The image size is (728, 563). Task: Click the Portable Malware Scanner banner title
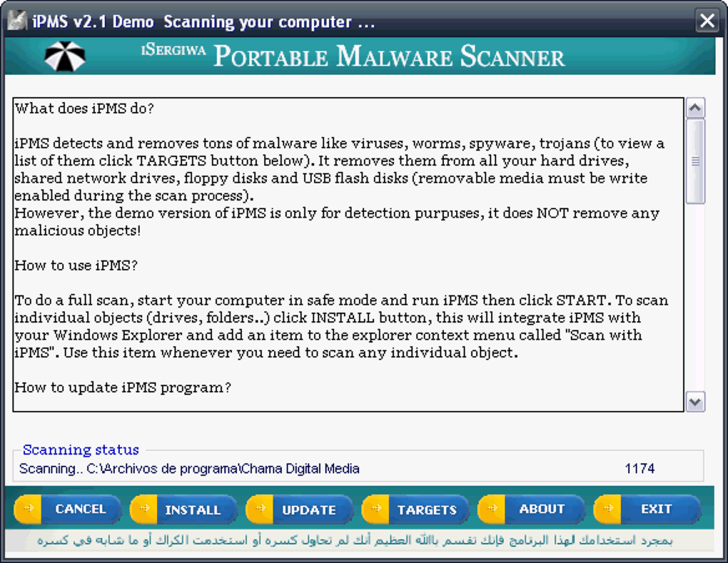click(389, 56)
